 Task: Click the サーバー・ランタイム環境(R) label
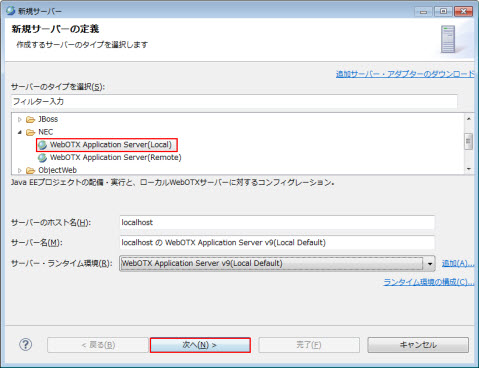click(62, 263)
